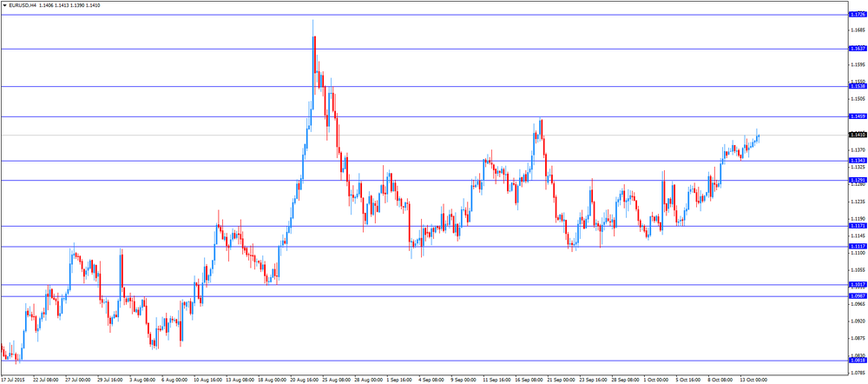This screenshot has height=384, width=868.
Task: Click the 1.1117 level price label
Action: point(857,246)
